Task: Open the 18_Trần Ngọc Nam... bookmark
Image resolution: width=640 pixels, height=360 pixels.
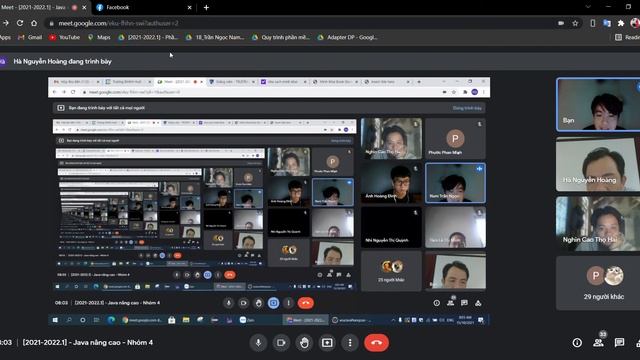Action: 215,37
